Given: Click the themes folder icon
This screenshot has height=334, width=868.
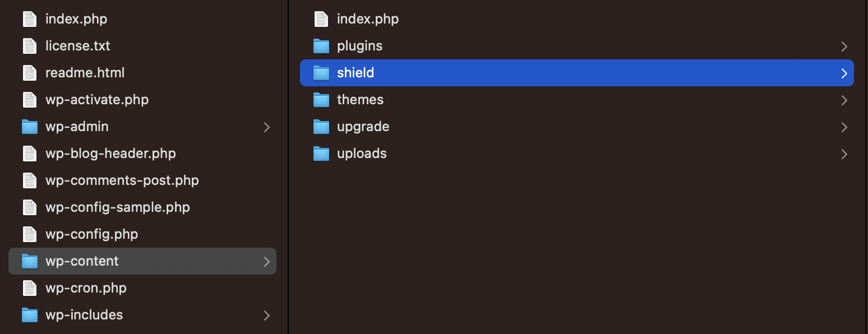Looking at the screenshot, I should click(321, 100).
